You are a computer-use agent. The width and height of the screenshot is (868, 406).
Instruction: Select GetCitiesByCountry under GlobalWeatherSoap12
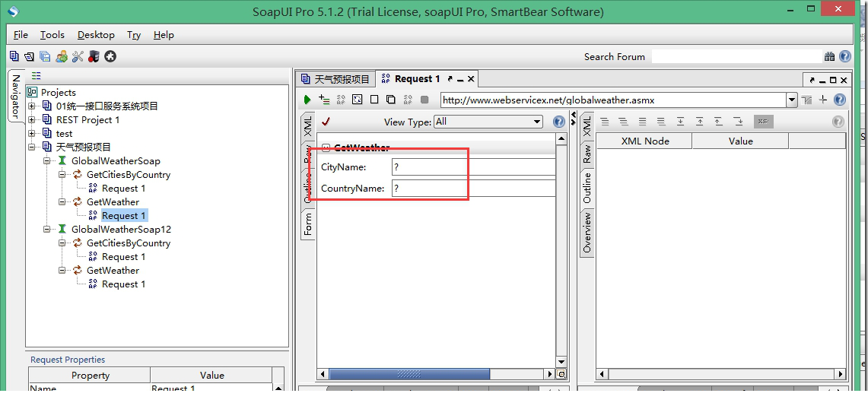pos(129,243)
